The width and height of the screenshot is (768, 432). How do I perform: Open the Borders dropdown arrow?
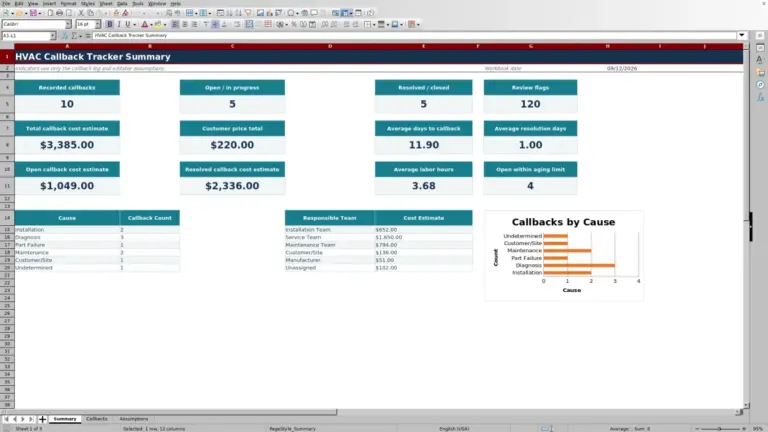coord(374,24)
